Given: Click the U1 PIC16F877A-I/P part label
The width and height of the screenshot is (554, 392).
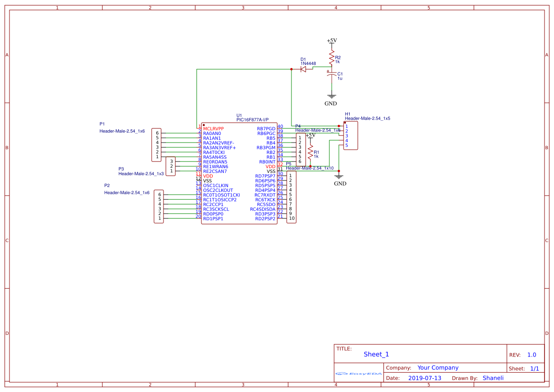Looking at the screenshot, I should pos(252,117).
